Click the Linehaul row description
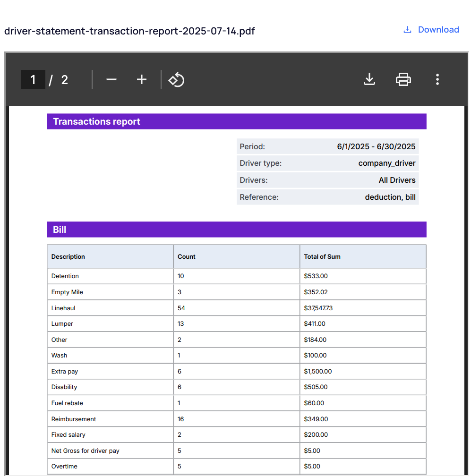 pyautogui.click(x=63, y=308)
